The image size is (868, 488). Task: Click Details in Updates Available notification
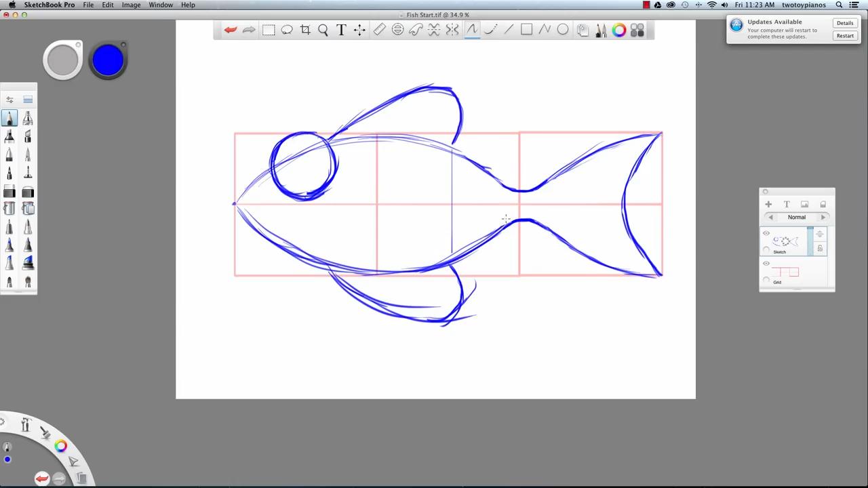tap(845, 23)
